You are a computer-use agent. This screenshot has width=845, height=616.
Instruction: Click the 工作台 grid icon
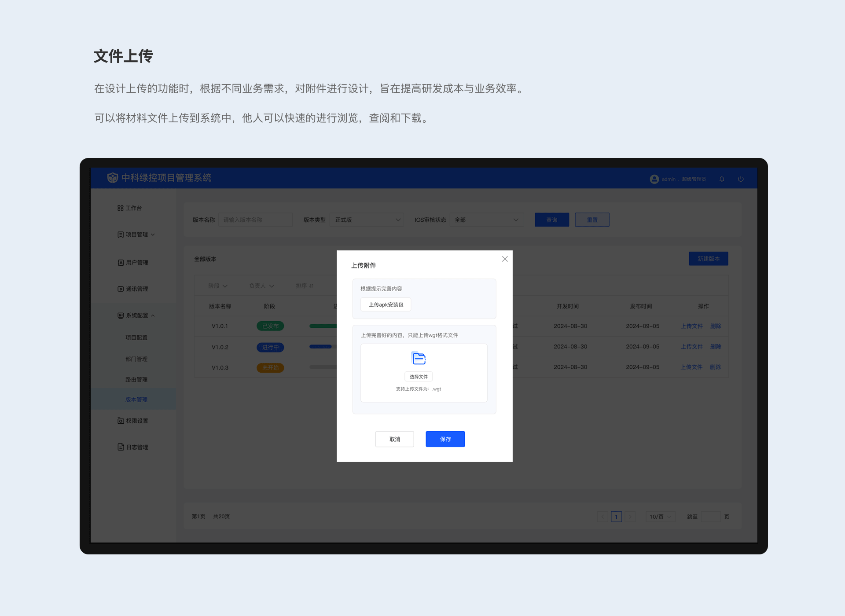click(x=120, y=208)
